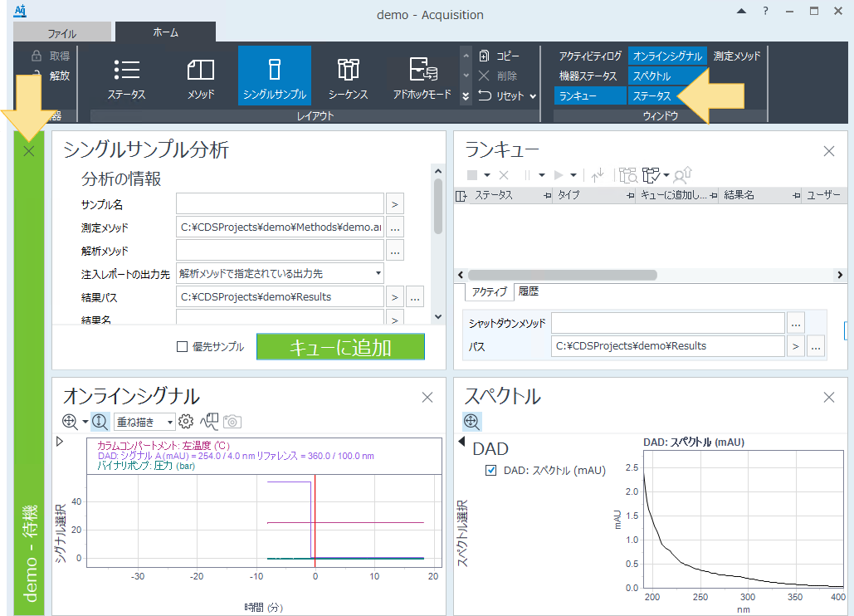Browse for 測定メソッド with the ... button
The image size is (854, 616).
point(395,227)
